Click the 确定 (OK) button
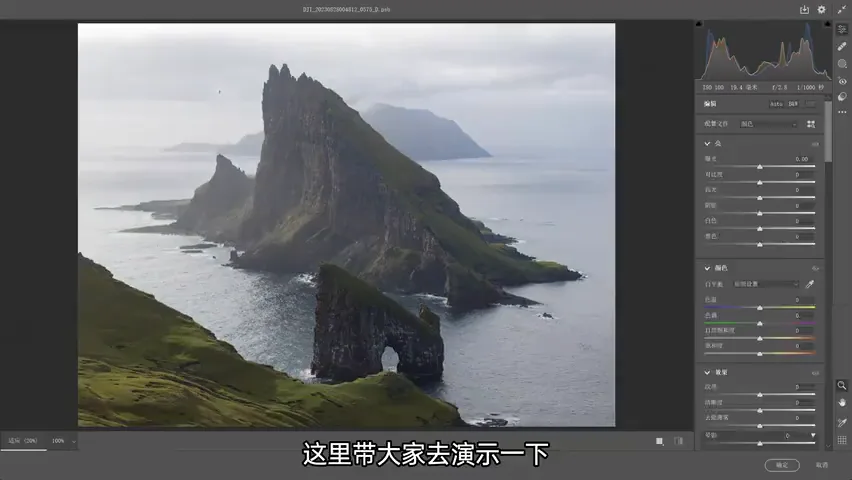Viewport: 852px width, 480px height. (x=782, y=465)
